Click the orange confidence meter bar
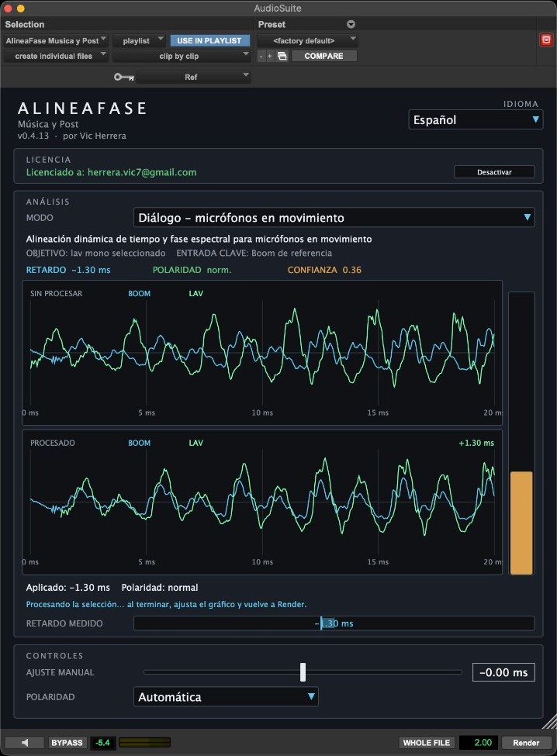This screenshot has width=557, height=756. click(x=521, y=523)
